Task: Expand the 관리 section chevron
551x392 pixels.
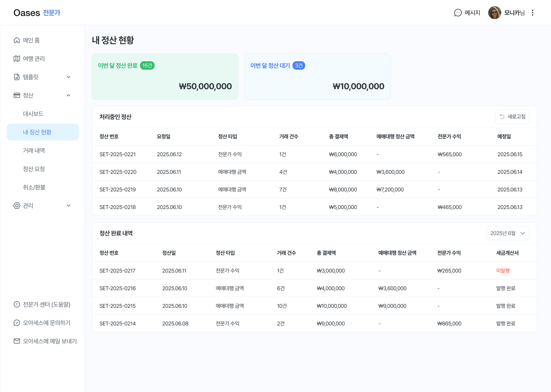Action: [x=68, y=206]
